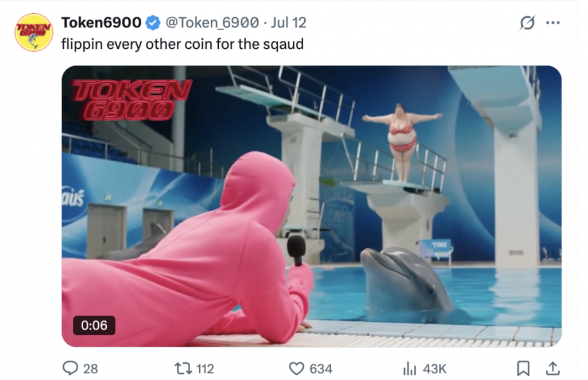Click the share upload arrow icon

[x=552, y=369]
